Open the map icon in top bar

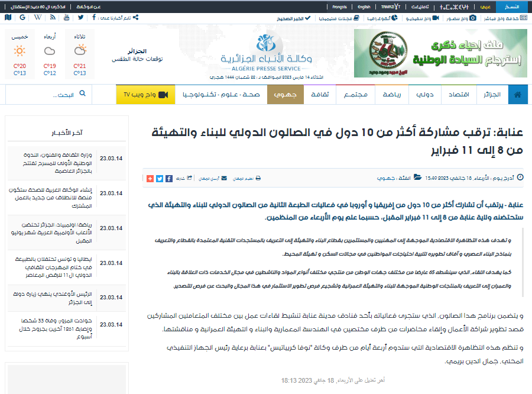[8, 17]
